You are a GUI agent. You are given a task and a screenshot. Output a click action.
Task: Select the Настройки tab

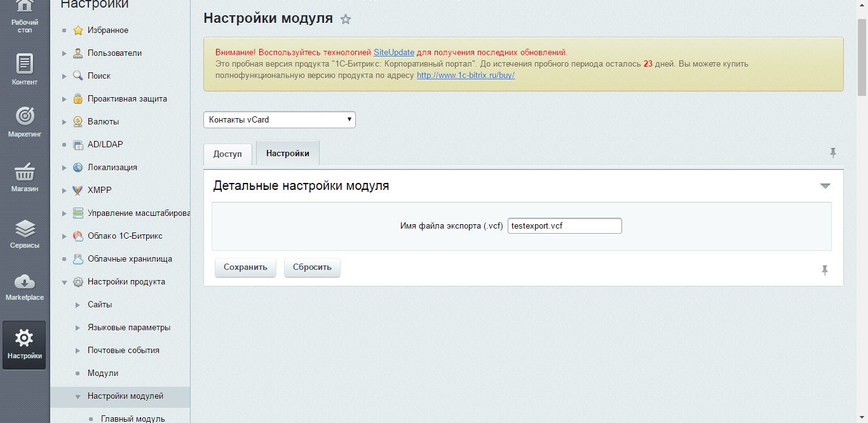(x=288, y=154)
